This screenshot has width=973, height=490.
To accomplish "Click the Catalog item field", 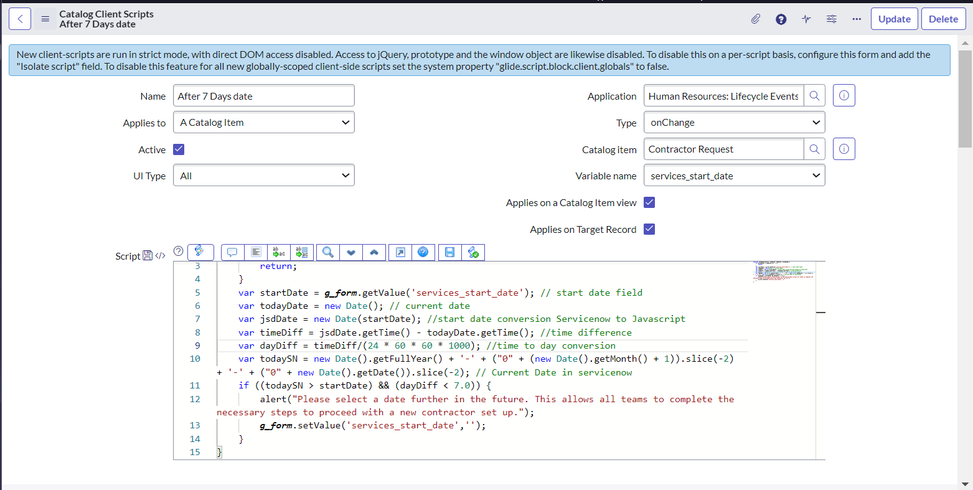I will [724, 149].
